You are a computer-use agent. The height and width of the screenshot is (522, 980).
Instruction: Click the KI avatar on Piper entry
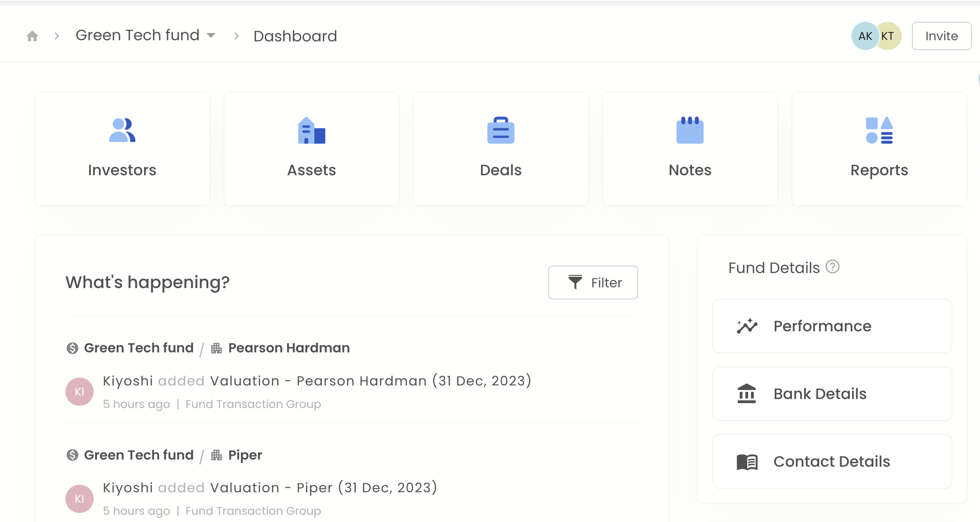tap(79, 498)
